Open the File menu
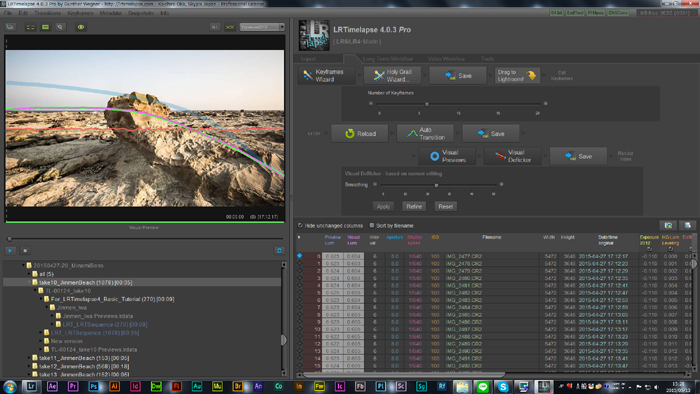 point(8,13)
